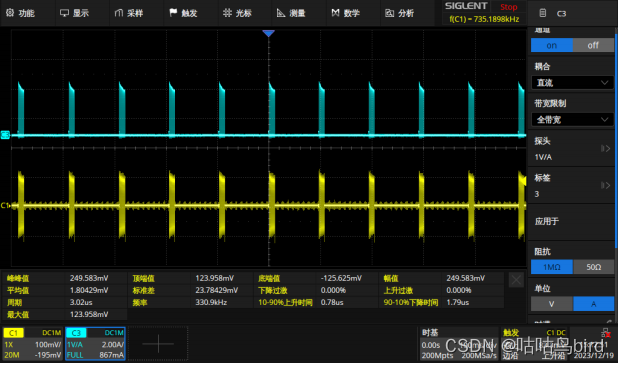Click the f(C1) frequency counter readout

[x=484, y=19]
